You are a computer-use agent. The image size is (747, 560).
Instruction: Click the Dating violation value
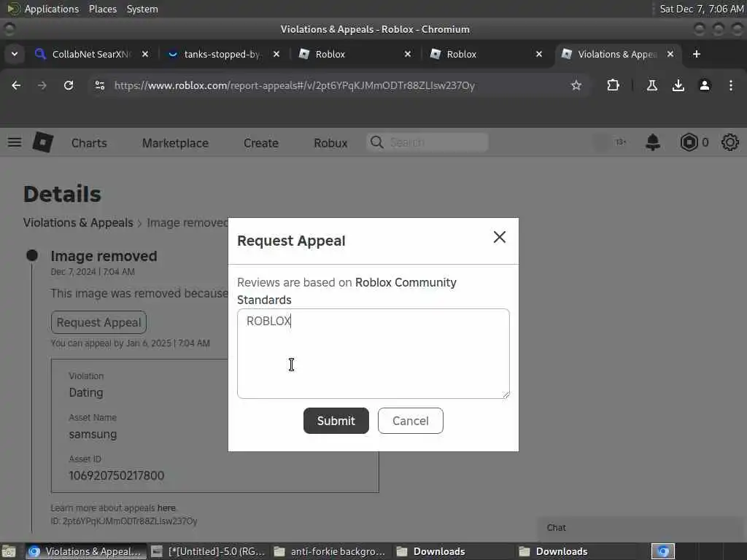(x=86, y=392)
